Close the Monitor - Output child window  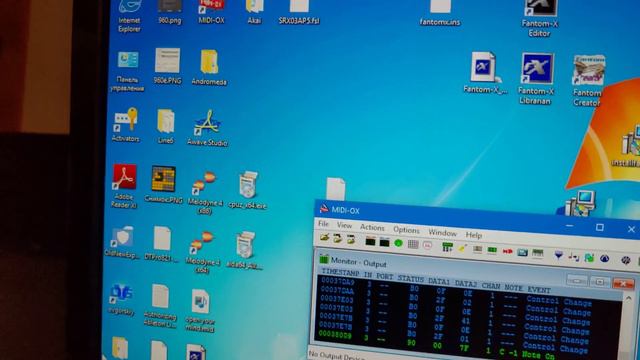623,283
